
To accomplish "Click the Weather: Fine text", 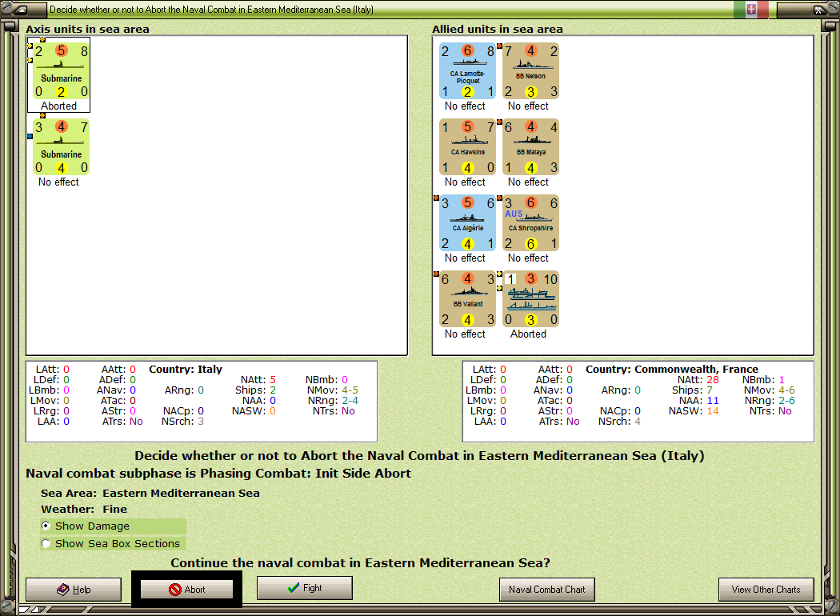I will [84, 510].
